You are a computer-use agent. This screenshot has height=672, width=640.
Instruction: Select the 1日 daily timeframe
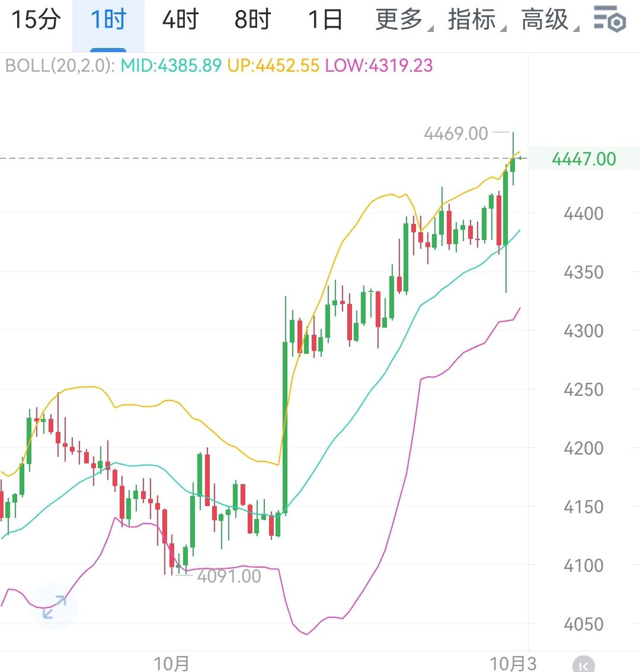pyautogui.click(x=325, y=20)
